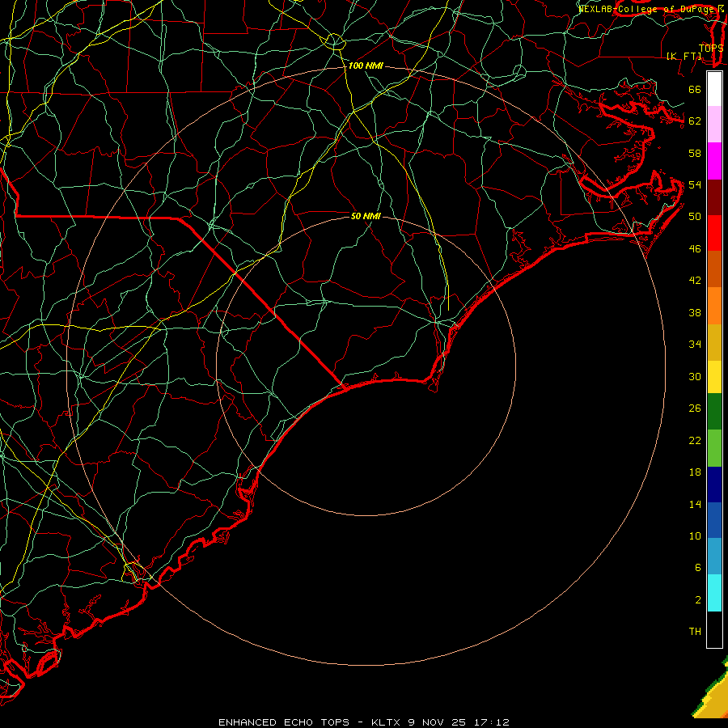The image size is (728, 728).
Task: Click the NEXLAB-College of DuPage credit text
Action: 650,8
